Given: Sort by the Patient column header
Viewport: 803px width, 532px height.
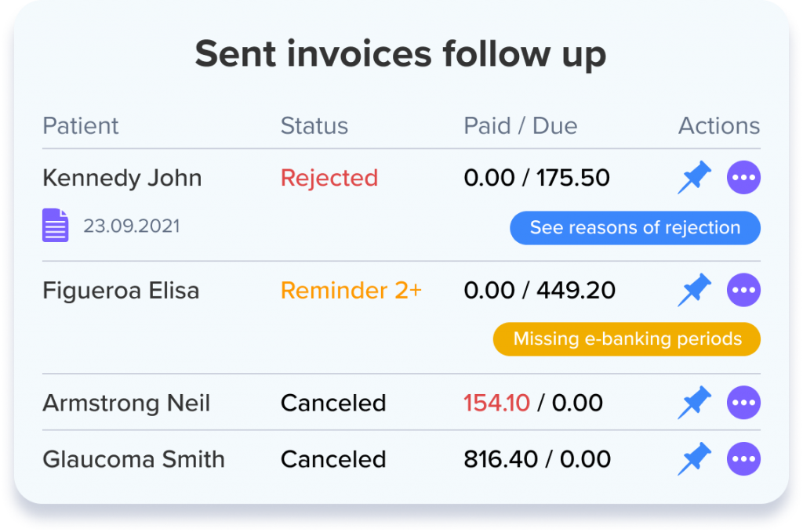Looking at the screenshot, I should click(x=81, y=126).
